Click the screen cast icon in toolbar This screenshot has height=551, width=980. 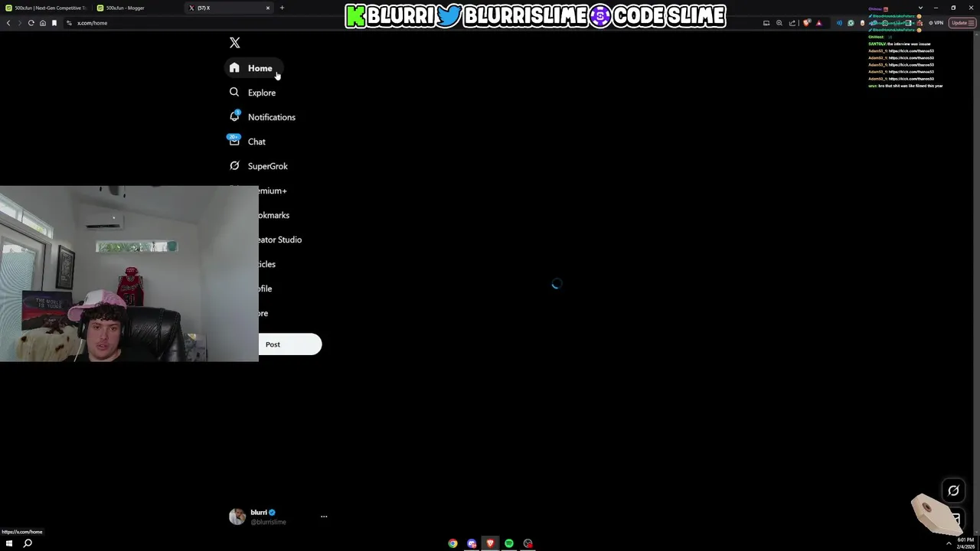[766, 23]
